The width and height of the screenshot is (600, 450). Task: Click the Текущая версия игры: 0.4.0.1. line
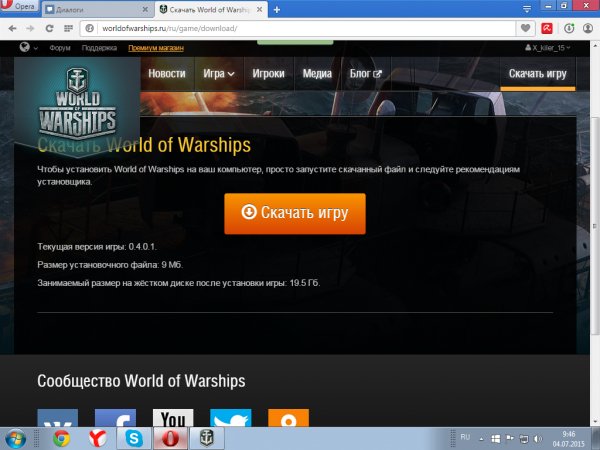pos(97,247)
